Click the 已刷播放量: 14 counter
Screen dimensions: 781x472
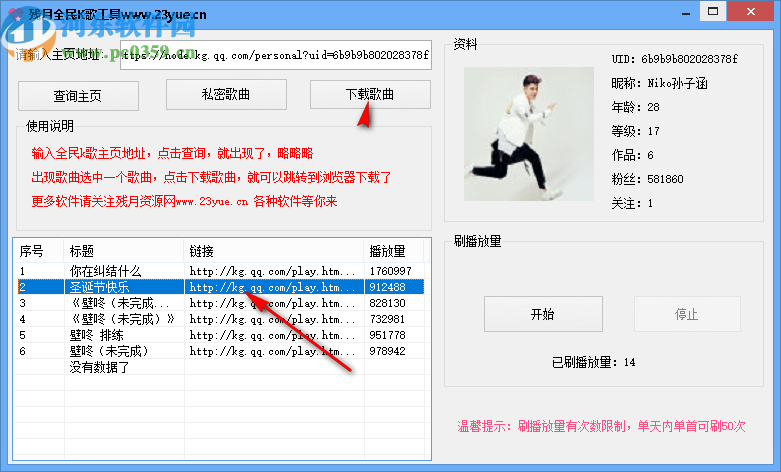pos(593,362)
